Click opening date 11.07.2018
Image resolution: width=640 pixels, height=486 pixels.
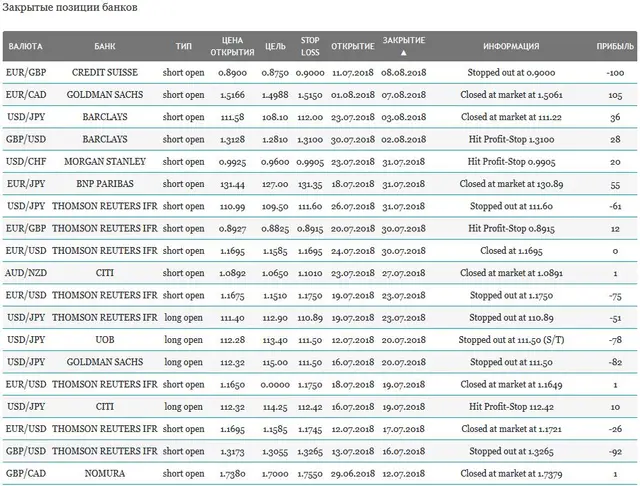[x=353, y=73]
